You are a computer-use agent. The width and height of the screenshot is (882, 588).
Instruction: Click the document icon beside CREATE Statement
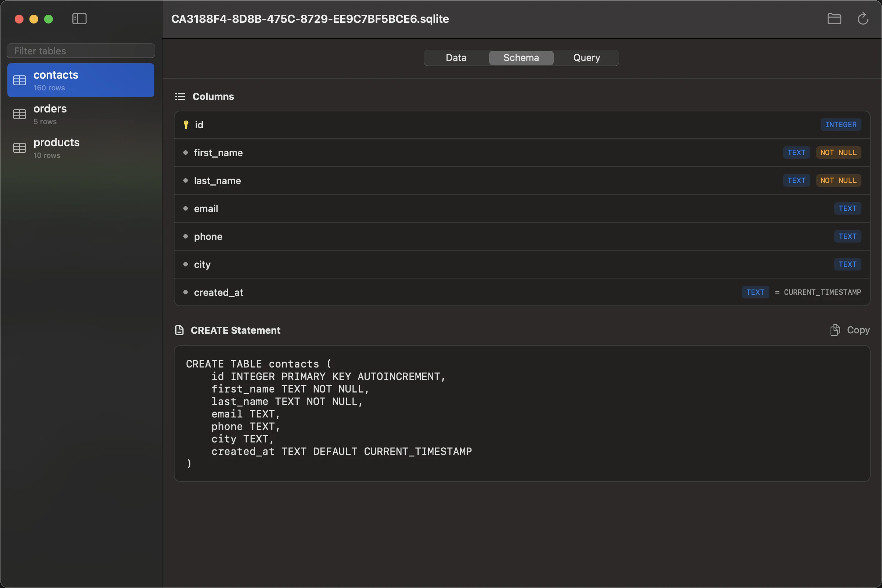click(x=180, y=330)
